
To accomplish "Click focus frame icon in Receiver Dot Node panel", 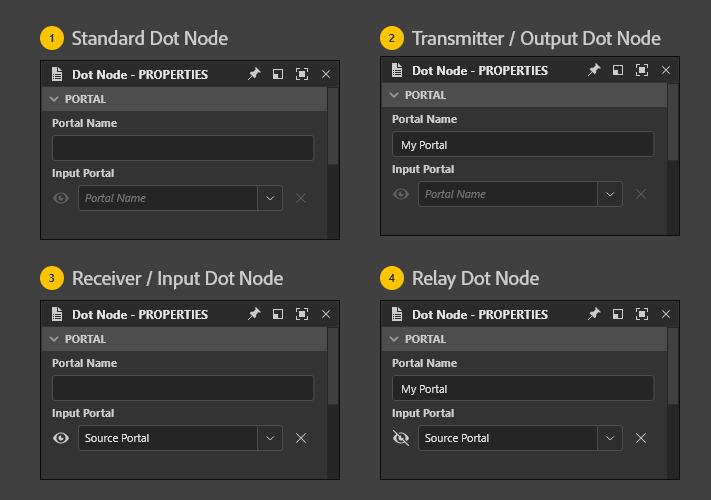I will [x=302, y=314].
